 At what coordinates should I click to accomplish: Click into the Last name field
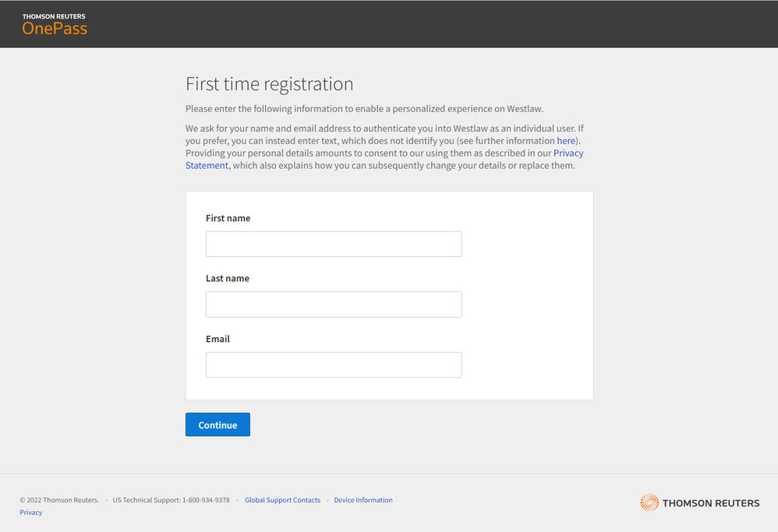click(334, 305)
